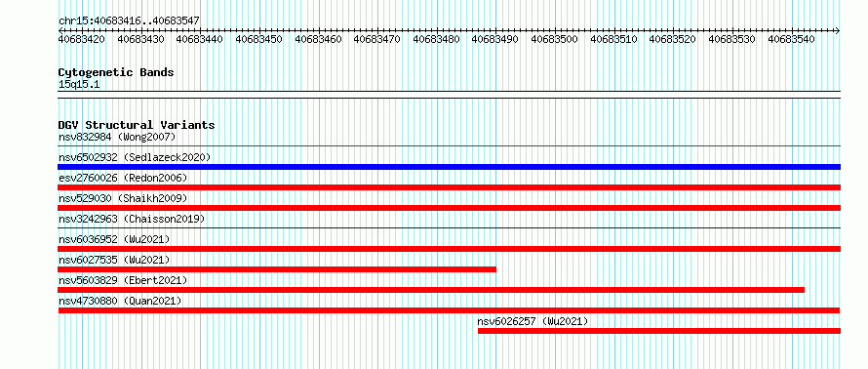Select the blue bar of nsv6502932
868x369 pixels.
tap(449, 167)
